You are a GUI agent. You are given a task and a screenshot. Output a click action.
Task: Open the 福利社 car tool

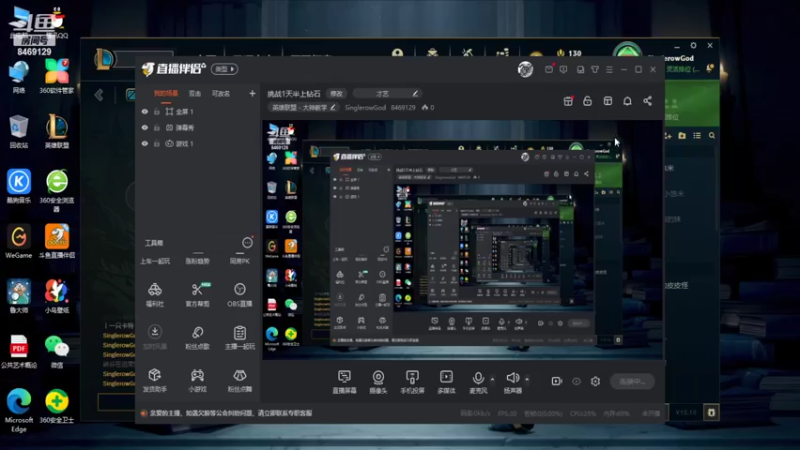(155, 294)
